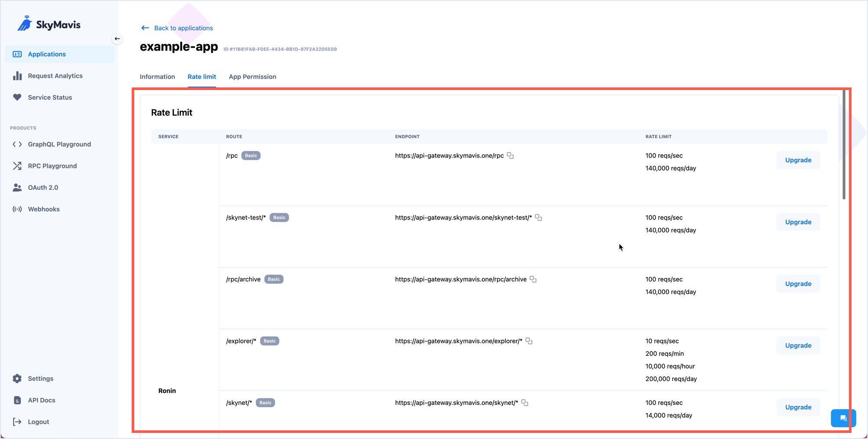This screenshot has height=439, width=868.
Task: Open Applications in the sidebar
Action: pyautogui.click(x=60, y=54)
